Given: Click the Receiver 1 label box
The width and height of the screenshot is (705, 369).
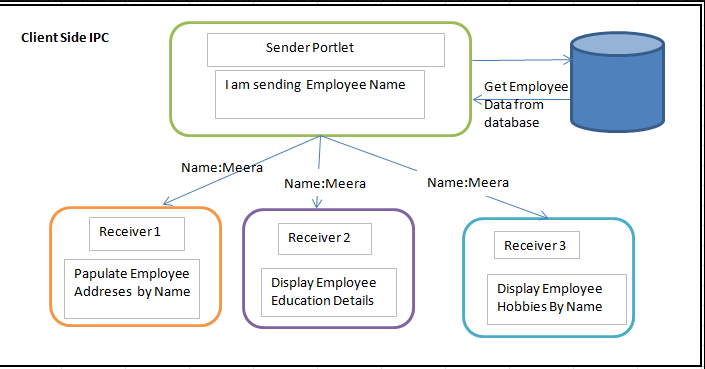Looking at the screenshot, I should click(x=137, y=234).
